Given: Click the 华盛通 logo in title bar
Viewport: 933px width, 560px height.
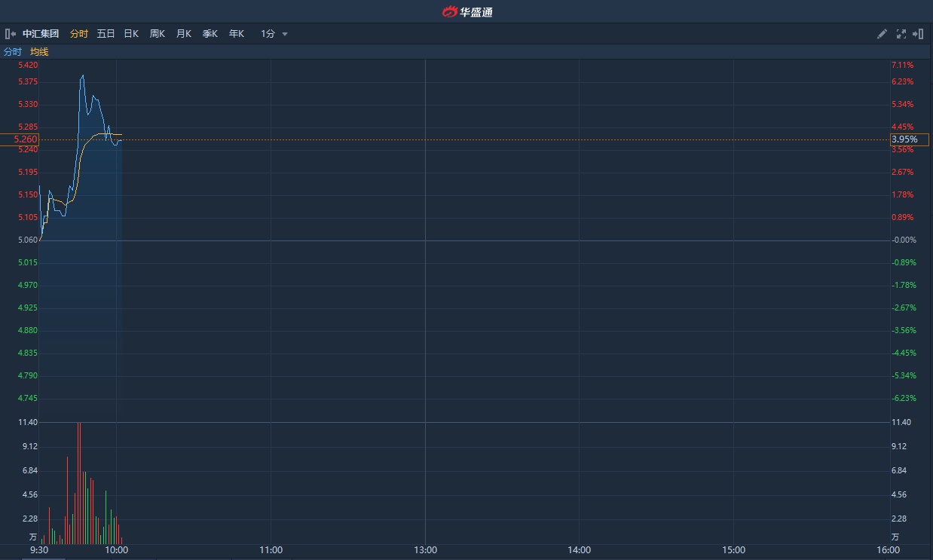Looking at the screenshot, I should tap(467, 11).
